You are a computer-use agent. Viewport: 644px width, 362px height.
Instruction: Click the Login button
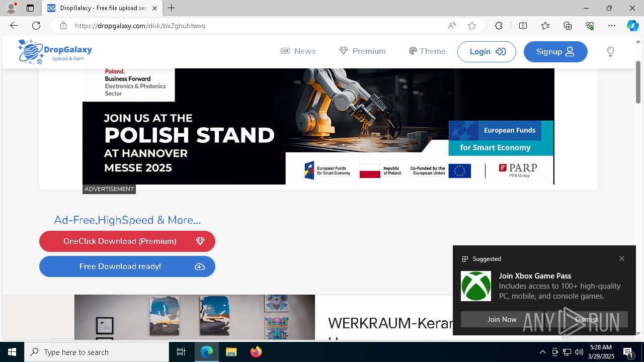pos(487,51)
